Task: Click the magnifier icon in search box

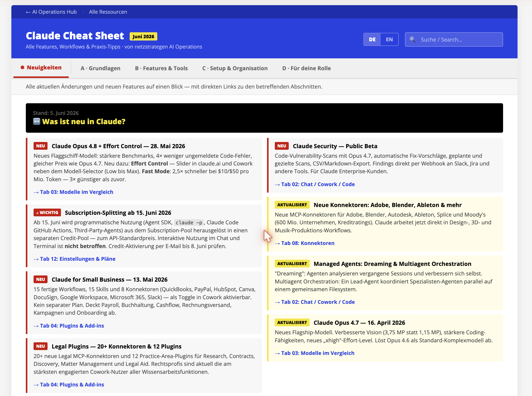Action: (x=412, y=39)
